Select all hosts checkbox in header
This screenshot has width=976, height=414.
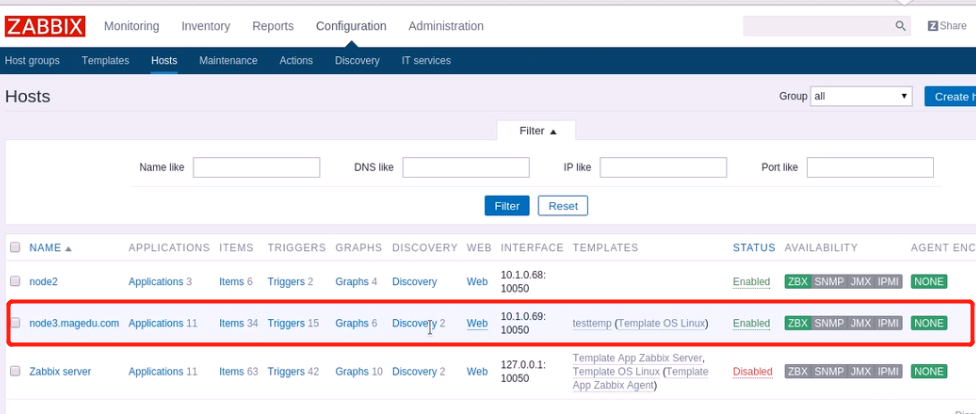pyautogui.click(x=15, y=247)
